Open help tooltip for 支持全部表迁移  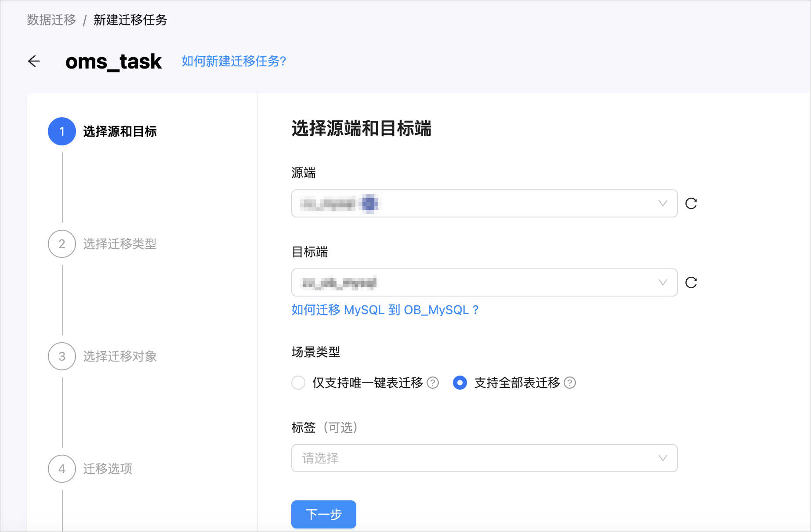point(570,383)
